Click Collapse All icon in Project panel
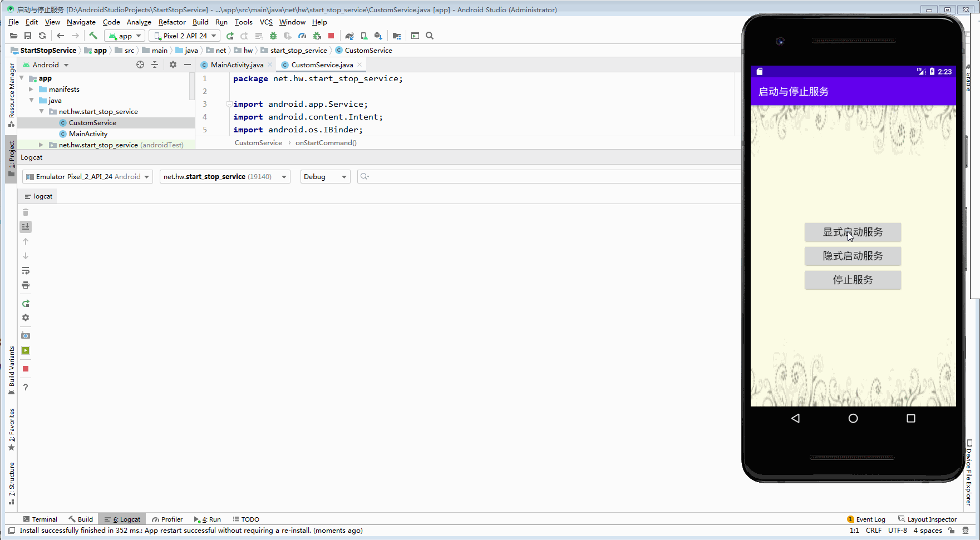The height and width of the screenshot is (540, 980). tap(155, 65)
